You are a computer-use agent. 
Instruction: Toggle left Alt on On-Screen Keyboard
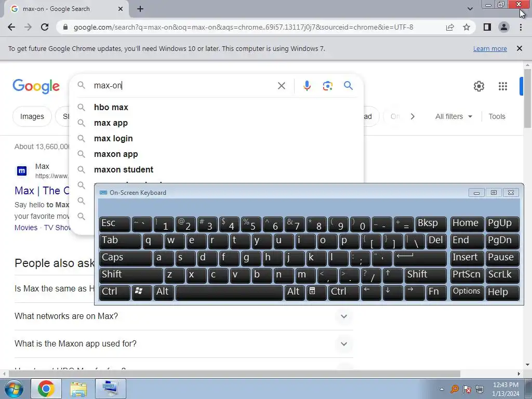pos(164,292)
